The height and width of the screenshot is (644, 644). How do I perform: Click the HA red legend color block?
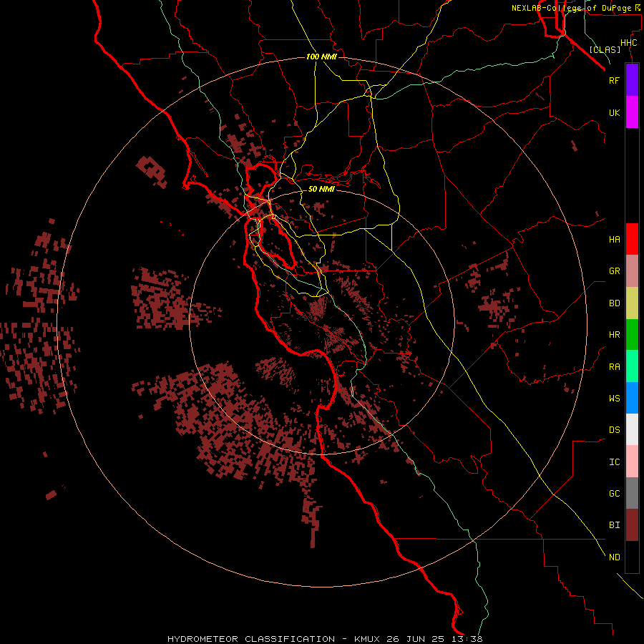632,239
